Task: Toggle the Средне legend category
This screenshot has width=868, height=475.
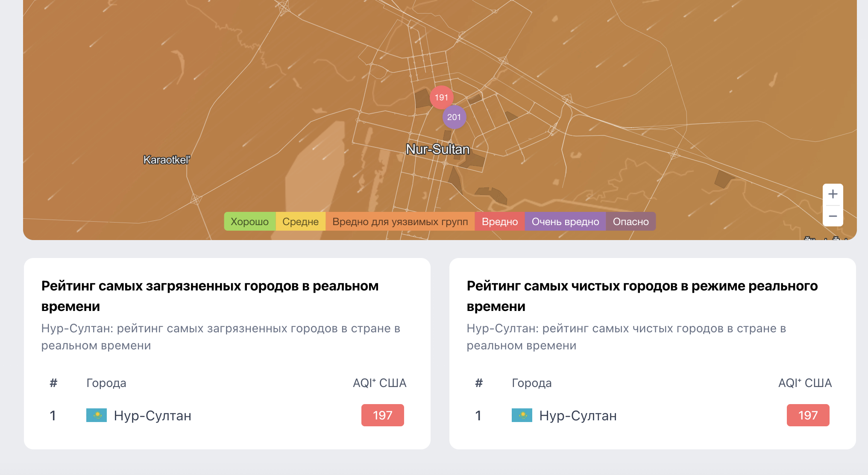Action: click(300, 221)
